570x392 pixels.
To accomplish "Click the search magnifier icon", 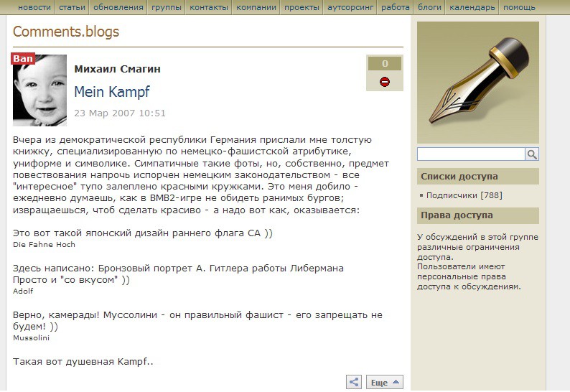I will [532, 154].
